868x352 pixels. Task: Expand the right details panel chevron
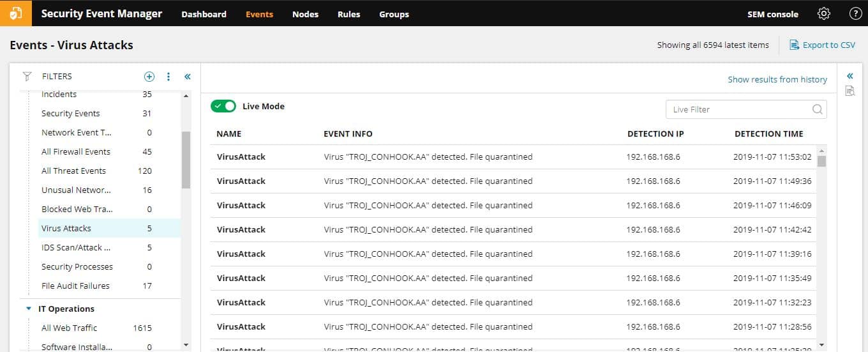coord(849,76)
